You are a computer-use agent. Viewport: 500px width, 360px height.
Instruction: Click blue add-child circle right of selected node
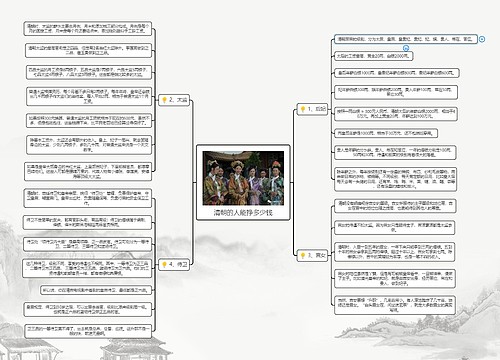pyautogui.click(x=482, y=39)
